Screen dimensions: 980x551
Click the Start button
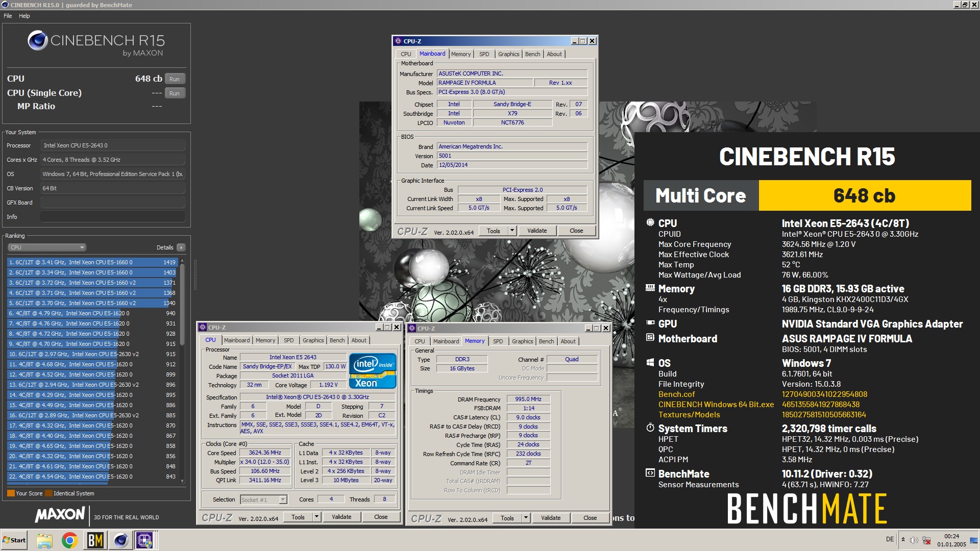pyautogui.click(x=14, y=540)
